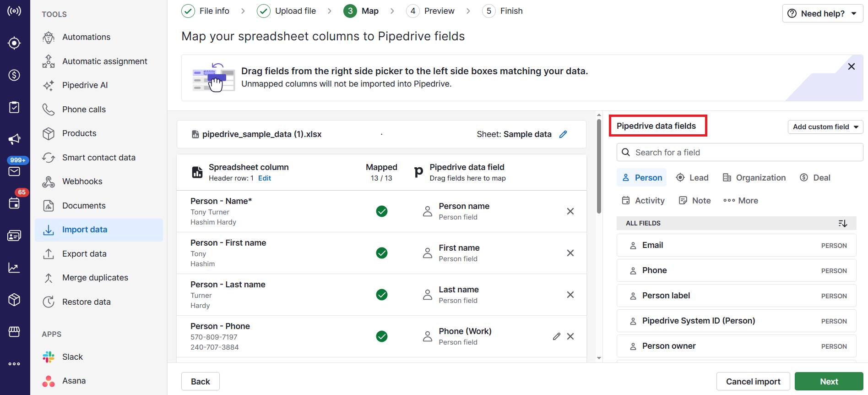Screen dimensions: 868x395
Task: Filter fields by the Note tab
Action: [694, 201]
